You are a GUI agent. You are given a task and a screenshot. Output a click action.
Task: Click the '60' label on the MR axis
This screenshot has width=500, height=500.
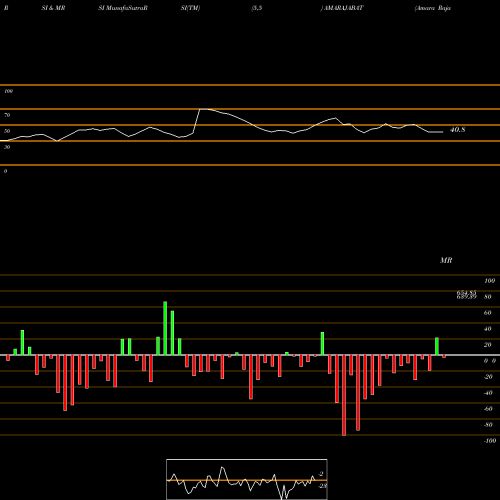[x=488, y=313]
